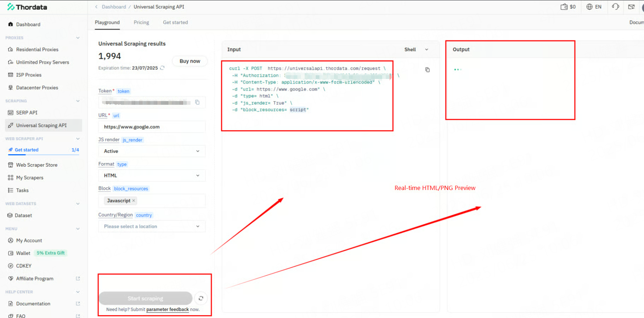The height and width of the screenshot is (318, 644).
Task: Collapse the MENU sidebar section
Action: pos(78,229)
